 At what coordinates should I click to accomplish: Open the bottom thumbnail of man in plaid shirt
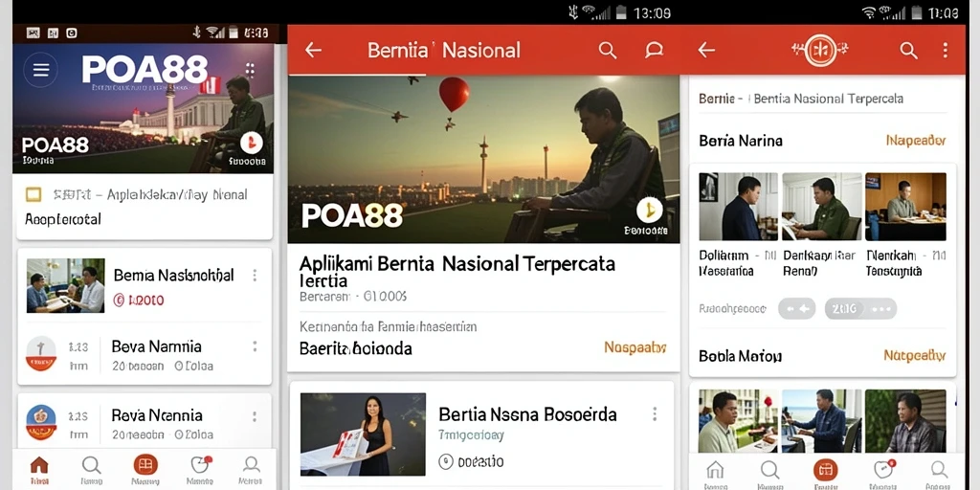tap(905, 421)
